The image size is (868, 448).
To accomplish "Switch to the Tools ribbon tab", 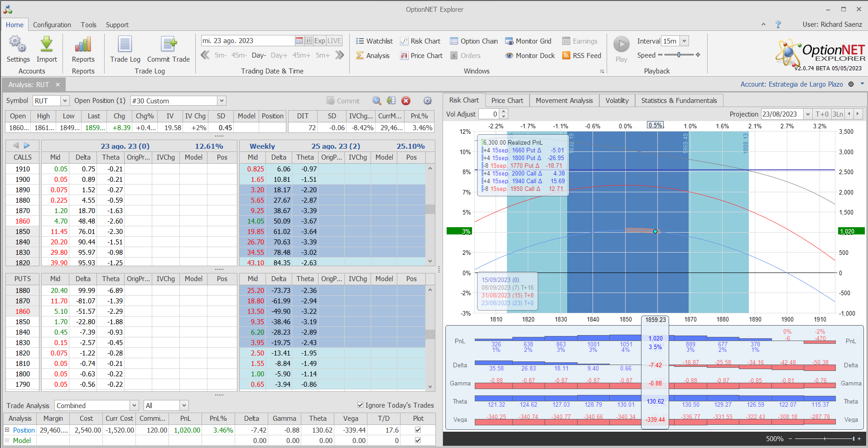I will pyautogui.click(x=88, y=25).
